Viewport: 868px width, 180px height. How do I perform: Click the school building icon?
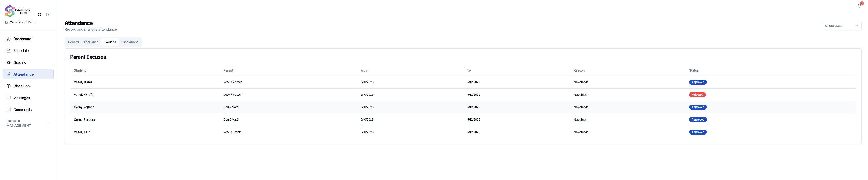click(6, 22)
